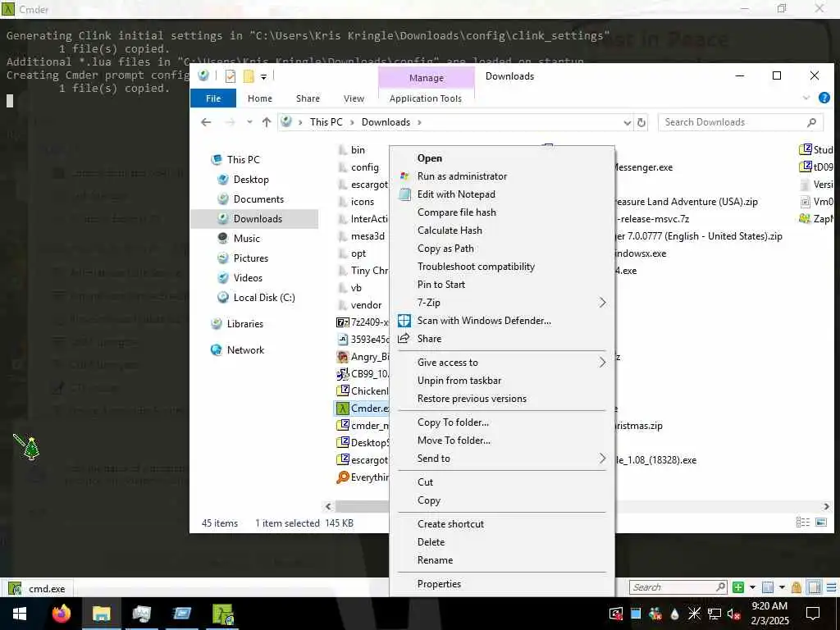Click Cmder green new console icon
Screen dimensions: 840x630
tap(738, 587)
